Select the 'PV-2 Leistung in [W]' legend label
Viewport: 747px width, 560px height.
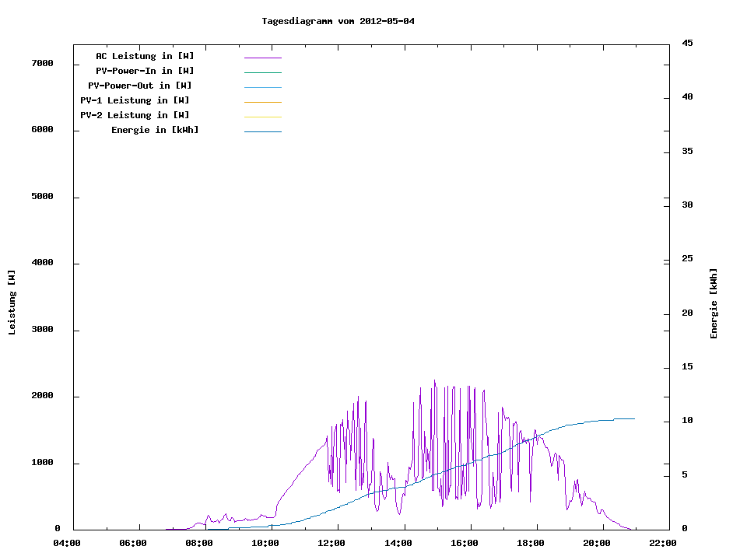click(x=135, y=115)
